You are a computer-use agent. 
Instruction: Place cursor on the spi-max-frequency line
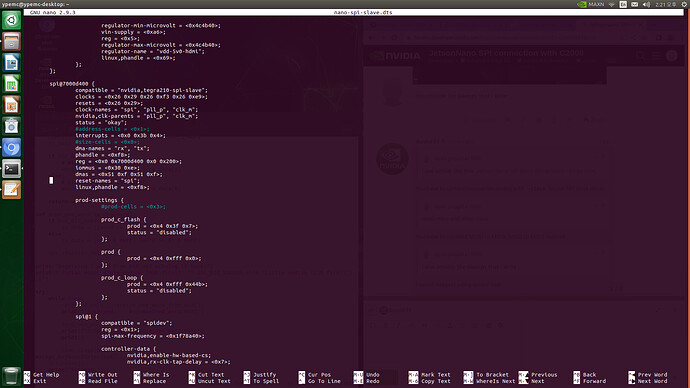tap(152, 336)
